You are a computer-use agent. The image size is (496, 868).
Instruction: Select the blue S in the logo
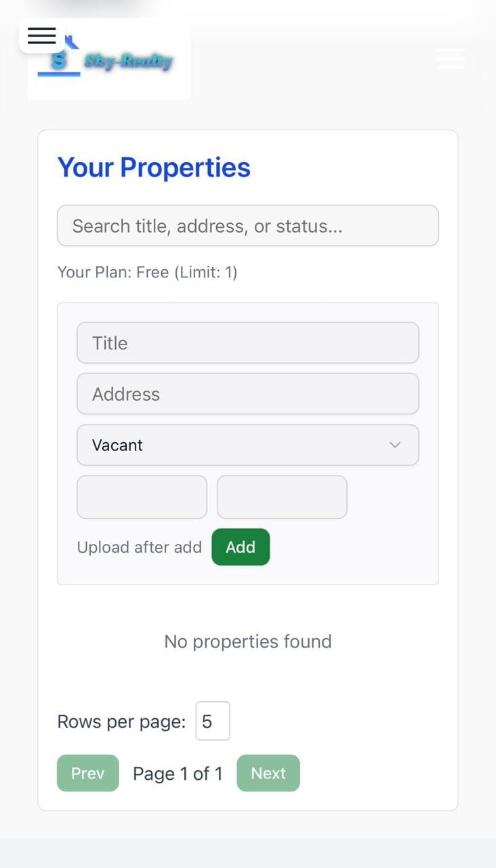[59, 60]
